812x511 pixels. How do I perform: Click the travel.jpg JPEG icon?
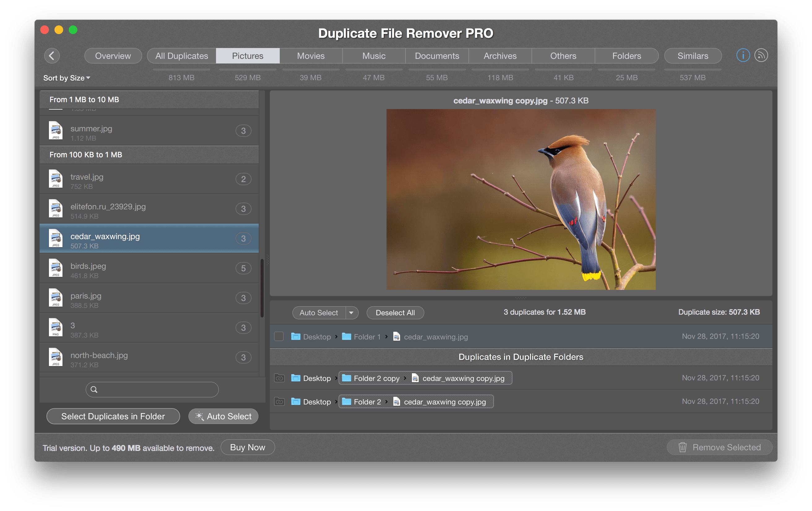tap(56, 179)
